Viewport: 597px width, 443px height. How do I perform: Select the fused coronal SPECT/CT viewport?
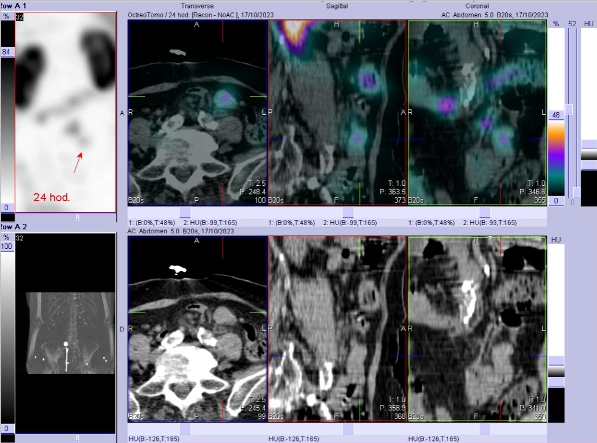(477, 113)
